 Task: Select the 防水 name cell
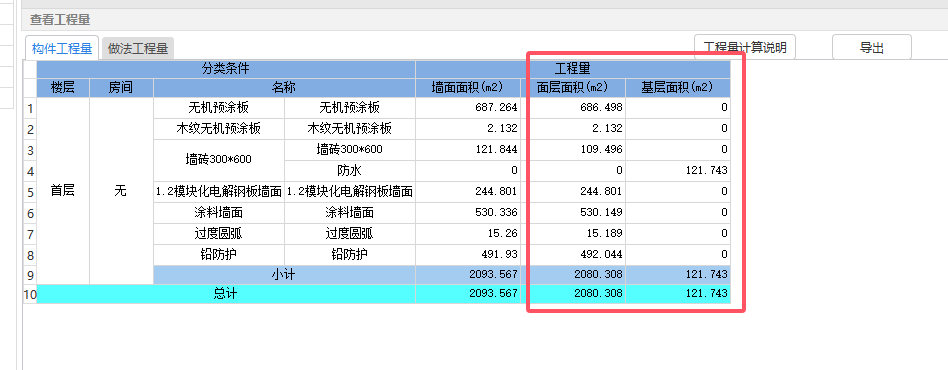tap(349, 170)
